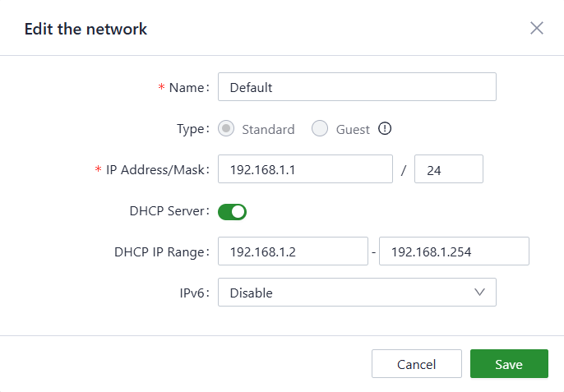Viewport: 564px width, 392px height.
Task: Click the Type label text
Action: pyautogui.click(x=193, y=129)
